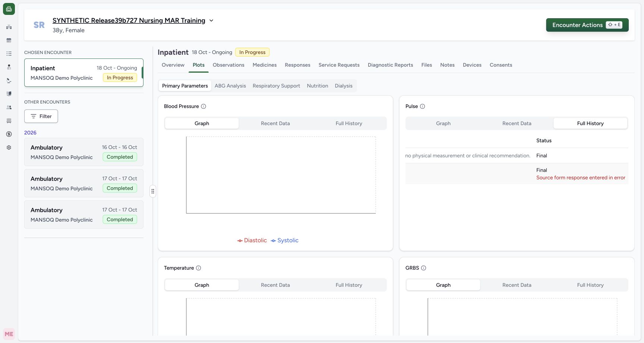Open the microscope lab sidebar icon

pyautogui.click(x=9, y=80)
